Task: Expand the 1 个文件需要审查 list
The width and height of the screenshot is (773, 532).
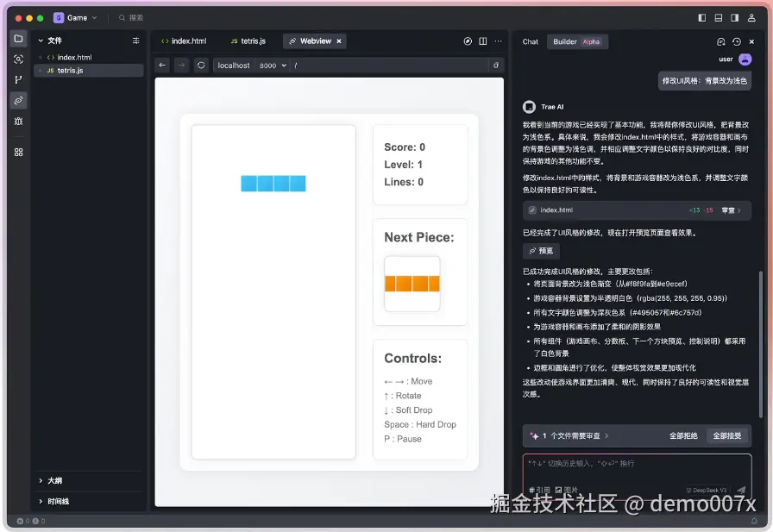Action: pos(575,435)
